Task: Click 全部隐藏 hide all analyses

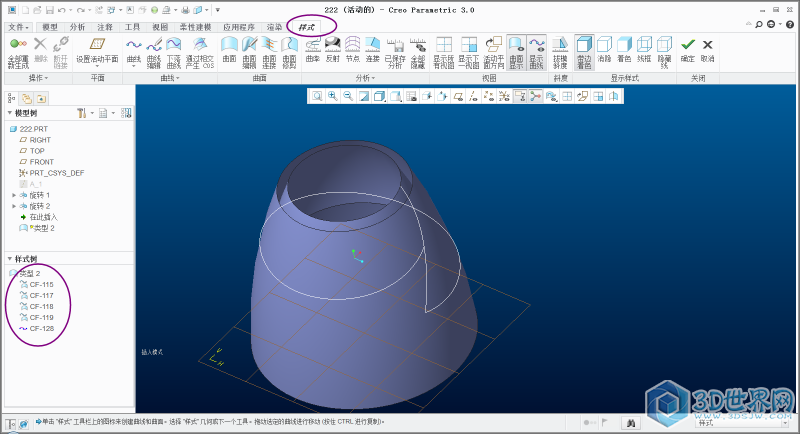Action: click(x=418, y=53)
